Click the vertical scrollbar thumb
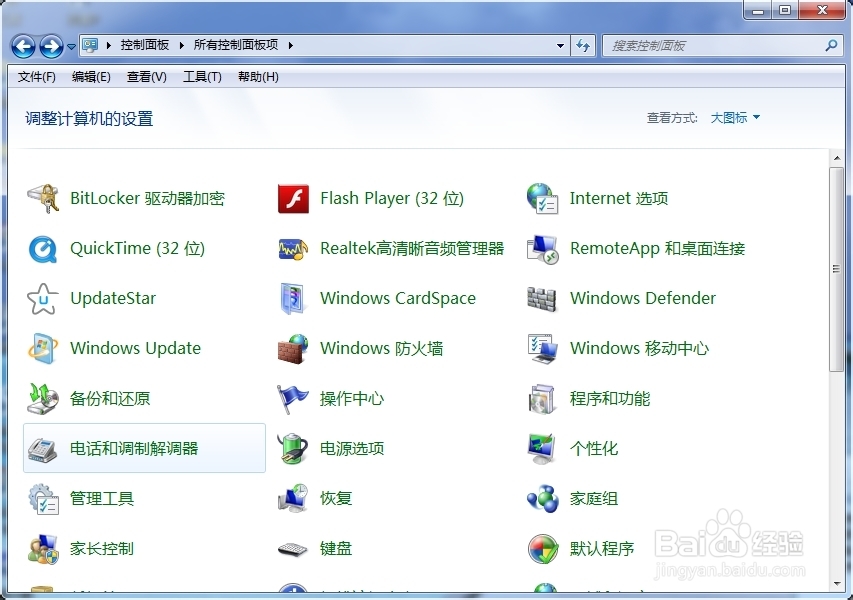 pyautogui.click(x=836, y=270)
